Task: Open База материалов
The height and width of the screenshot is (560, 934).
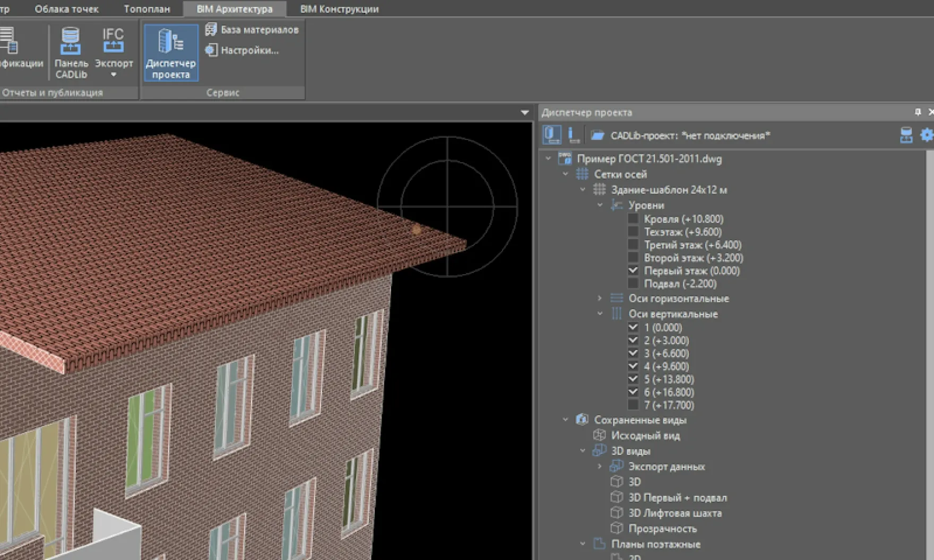Action: [252, 30]
